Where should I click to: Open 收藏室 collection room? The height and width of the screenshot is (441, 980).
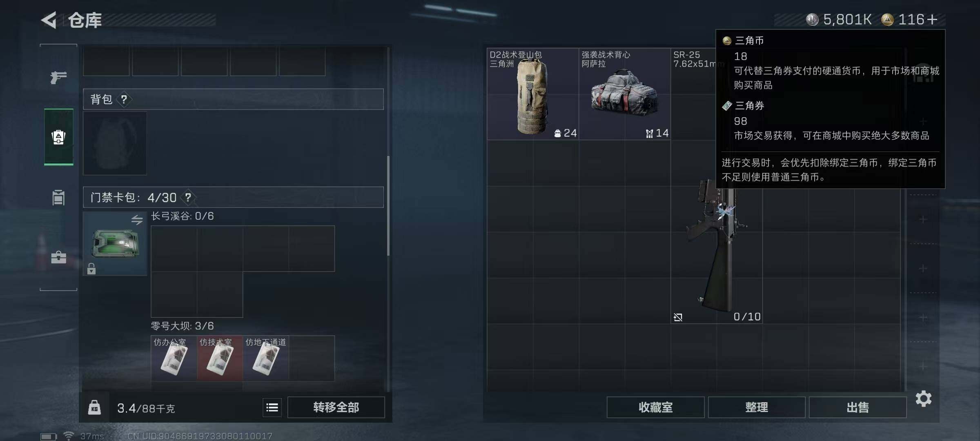(655, 408)
